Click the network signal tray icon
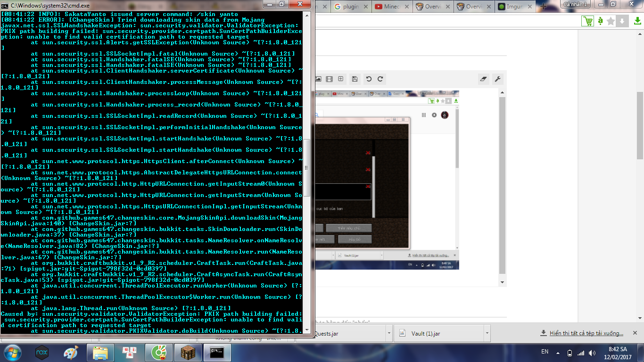Screen dimensions: 644x362 coord(580,353)
